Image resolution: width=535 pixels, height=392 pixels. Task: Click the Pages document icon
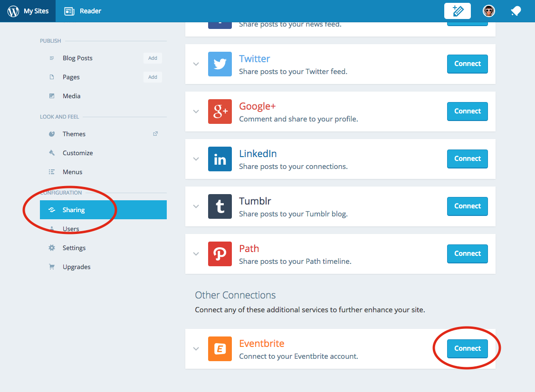52,77
